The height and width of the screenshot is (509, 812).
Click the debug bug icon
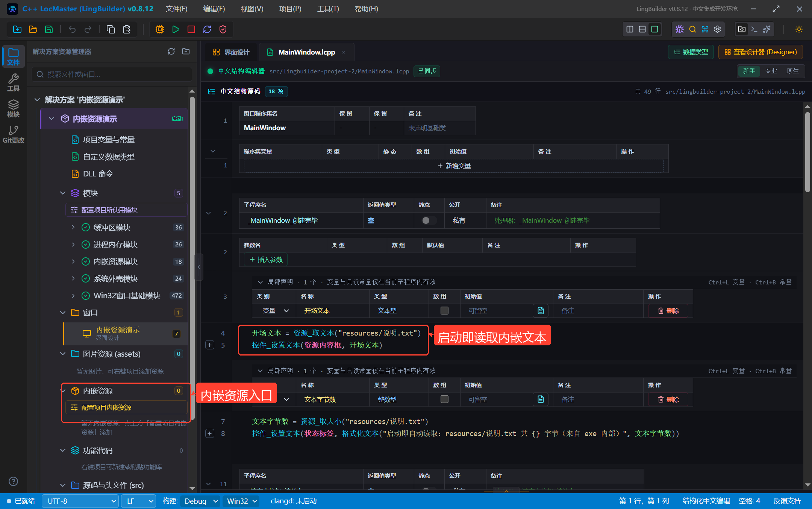pyautogui.click(x=680, y=29)
